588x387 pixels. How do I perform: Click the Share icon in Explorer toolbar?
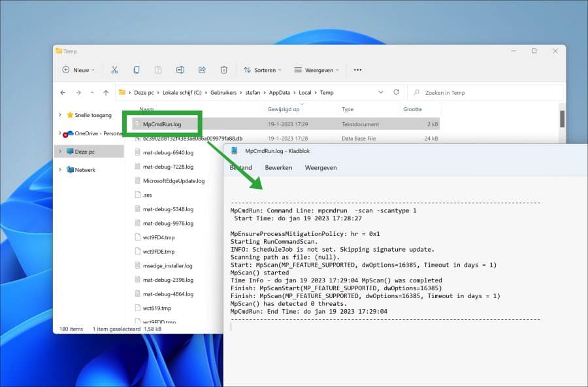pos(202,70)
